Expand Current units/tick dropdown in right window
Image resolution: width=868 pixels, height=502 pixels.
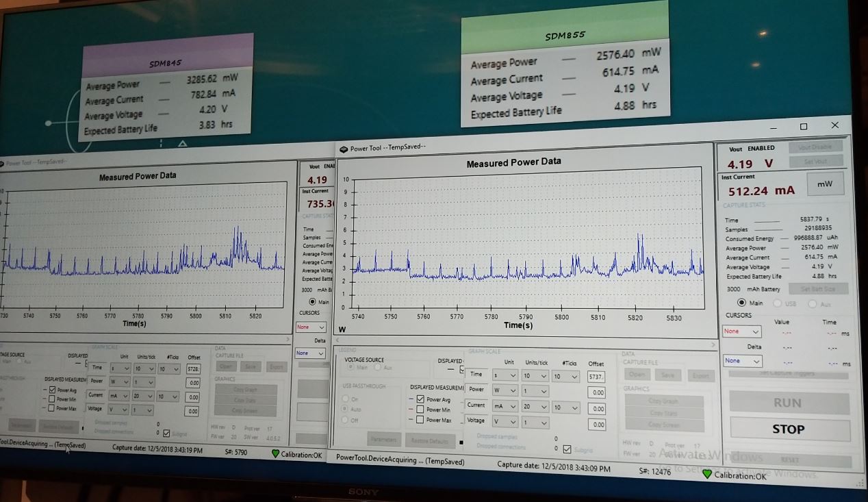pos(535,407)
